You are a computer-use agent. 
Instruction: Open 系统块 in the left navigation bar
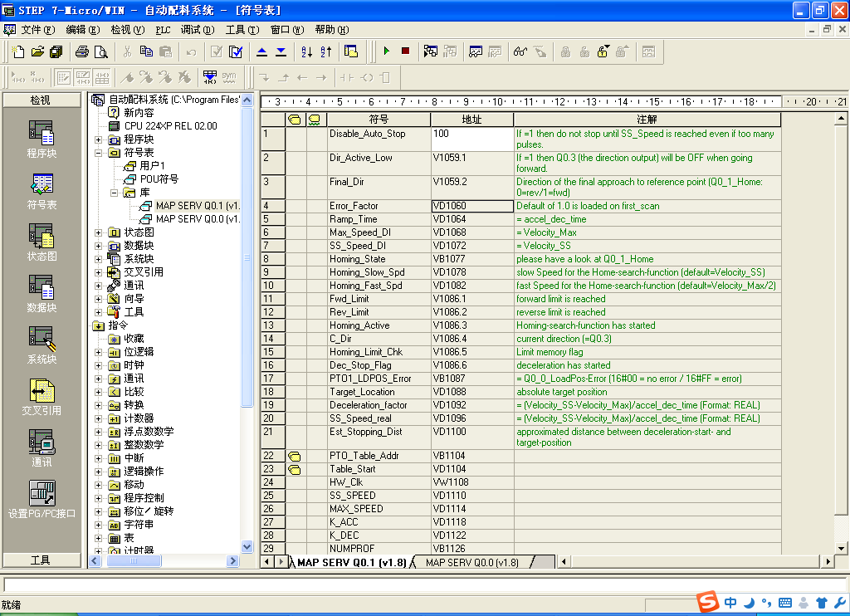click(42, 345)
